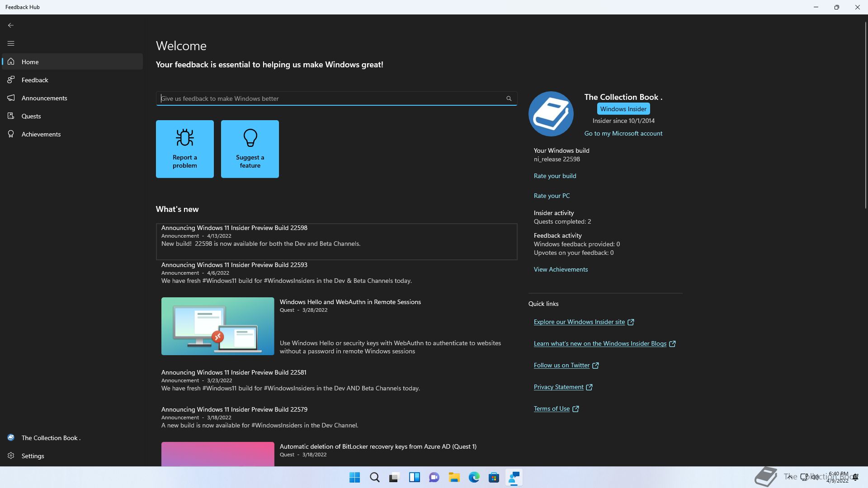Click external link icon beside Follow us on Twitter
Image resolution: width=868 pixels, height=488 pixels.
595,366
